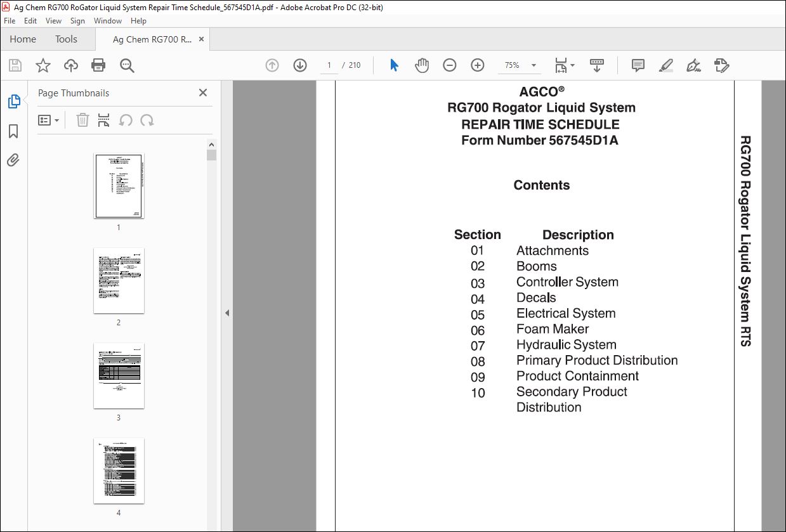Screen dimensions: 786x532
Task: Go to next page arrow
Action: pos(300,65)
